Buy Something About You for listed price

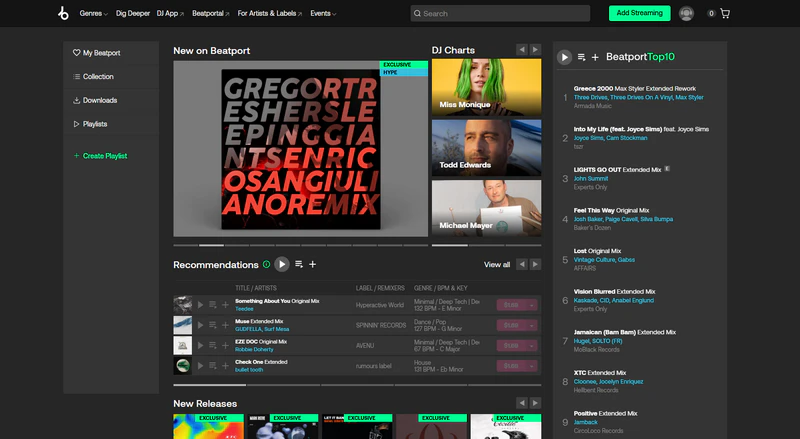(511, 305)
